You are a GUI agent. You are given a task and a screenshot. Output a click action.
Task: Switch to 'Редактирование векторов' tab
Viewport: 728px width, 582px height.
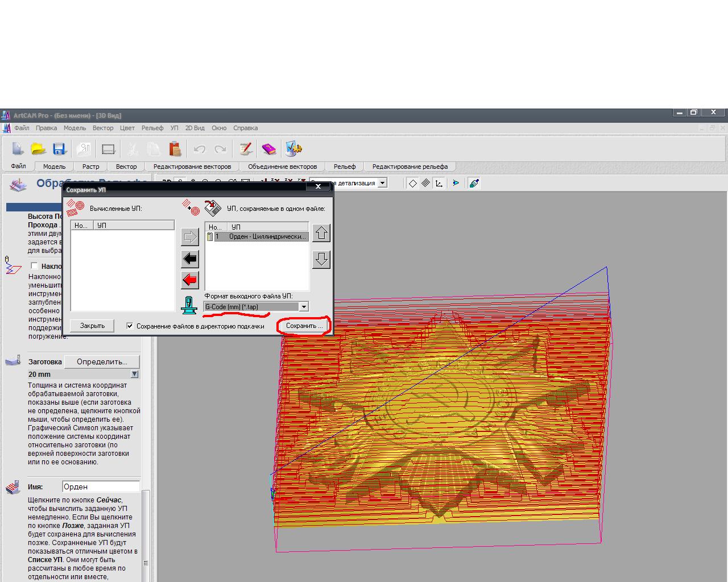coord(192,167)
